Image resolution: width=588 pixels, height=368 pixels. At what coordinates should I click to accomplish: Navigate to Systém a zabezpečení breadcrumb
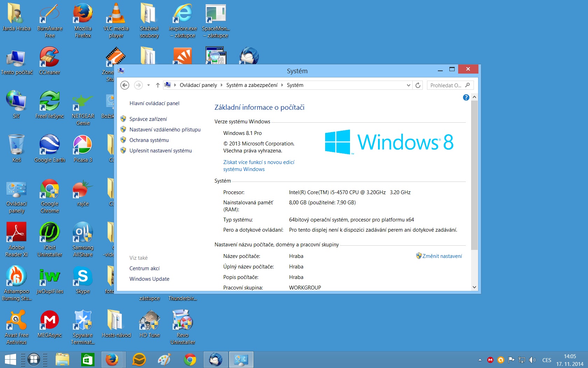pos(252,85)
